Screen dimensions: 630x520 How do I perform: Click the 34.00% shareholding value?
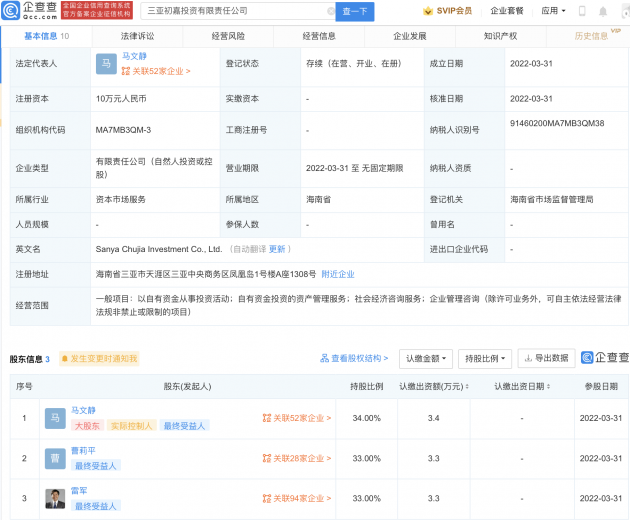point(366,418)
